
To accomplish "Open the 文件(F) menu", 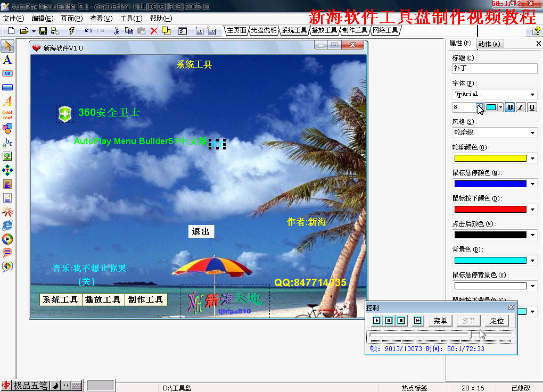I will click(13, 18).
